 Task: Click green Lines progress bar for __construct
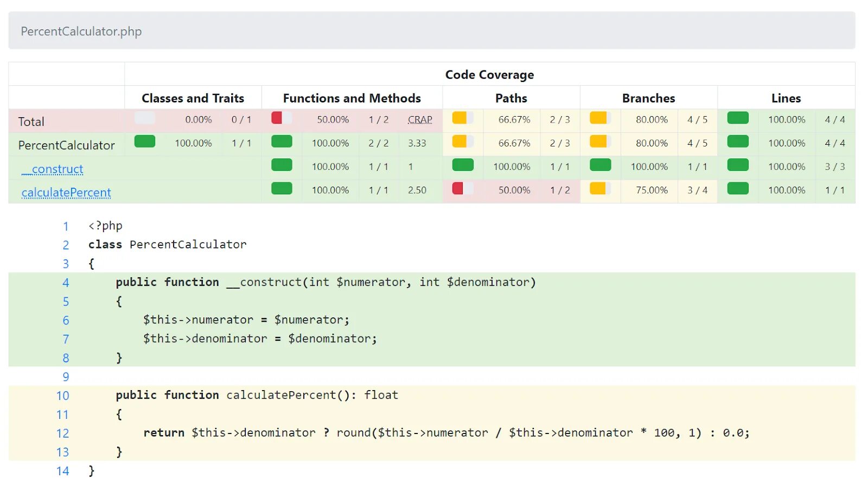point(738,165)
